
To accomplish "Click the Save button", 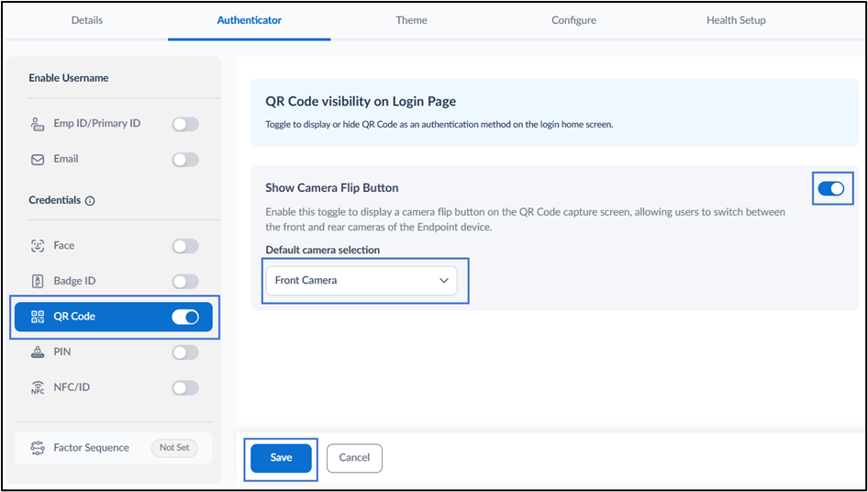I will point(281,458).
